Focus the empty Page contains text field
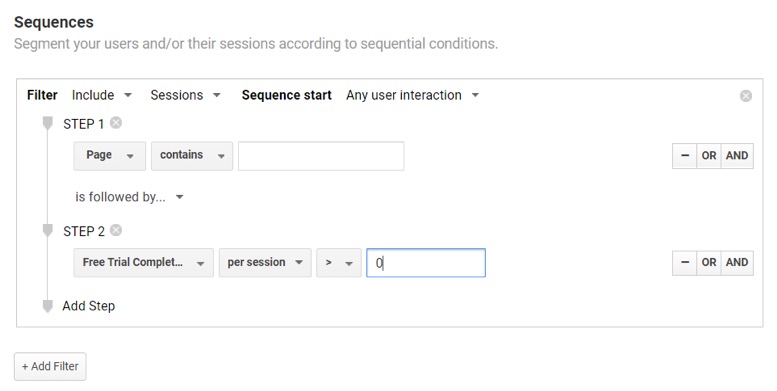 pyautogui.click(x=321, y=156)
